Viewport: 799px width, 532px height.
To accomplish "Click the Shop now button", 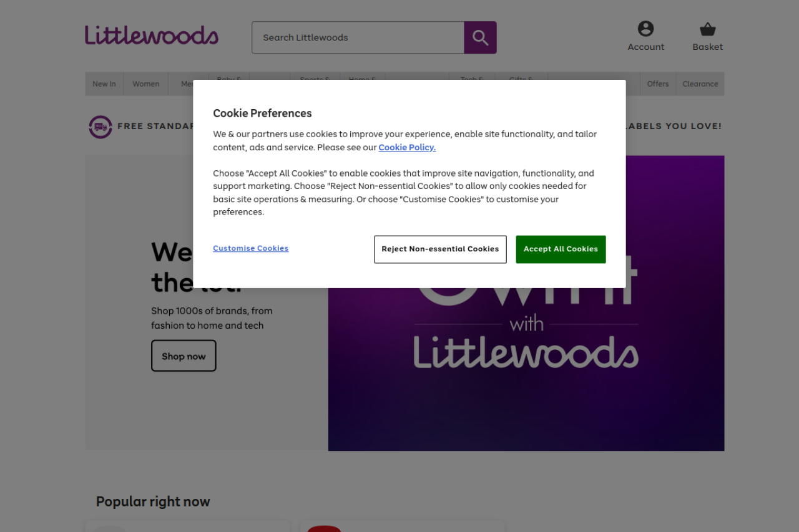I will pyautogui.click(x=184, y=356).
